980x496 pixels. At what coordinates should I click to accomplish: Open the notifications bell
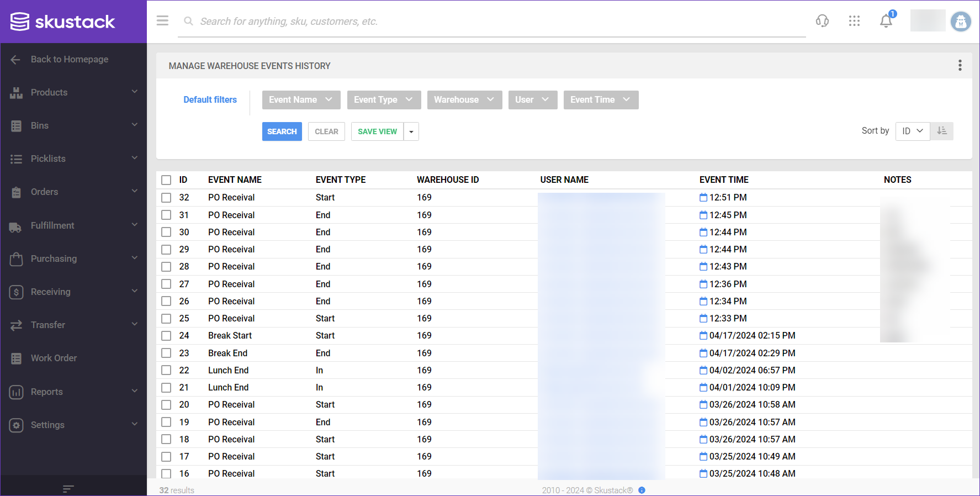[x=886, y=21]
